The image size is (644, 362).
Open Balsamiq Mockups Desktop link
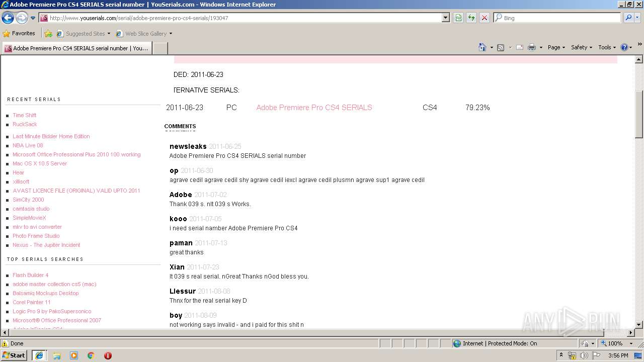(x=46, y=293)
